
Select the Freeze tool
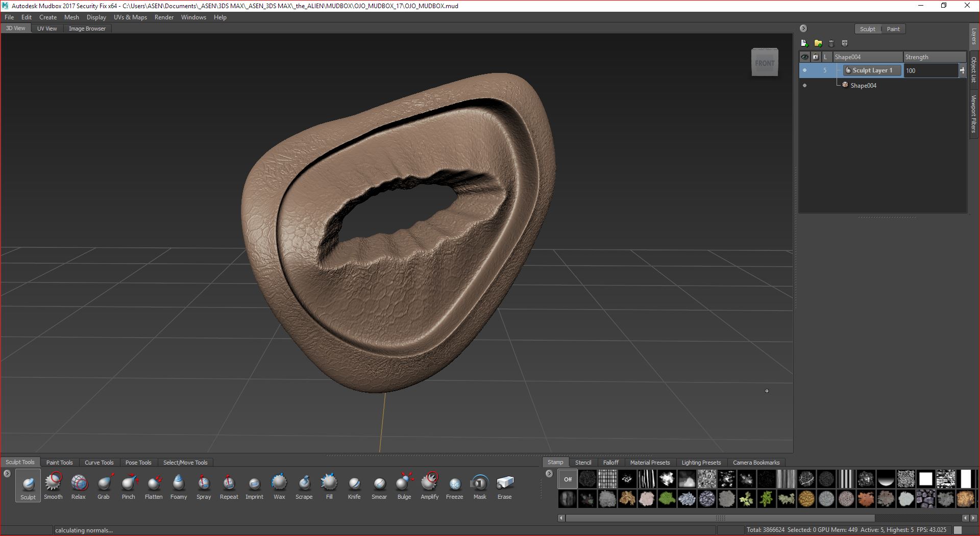(x=454, y=483)
